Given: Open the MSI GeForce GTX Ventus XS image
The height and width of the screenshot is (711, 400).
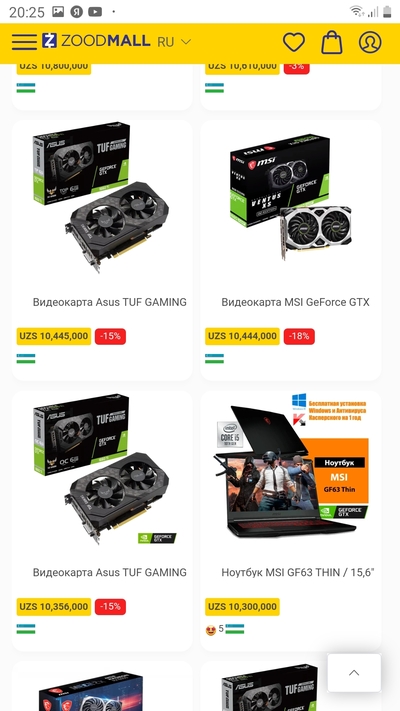Looking at the screenshot, I should (x=291, y=197).
